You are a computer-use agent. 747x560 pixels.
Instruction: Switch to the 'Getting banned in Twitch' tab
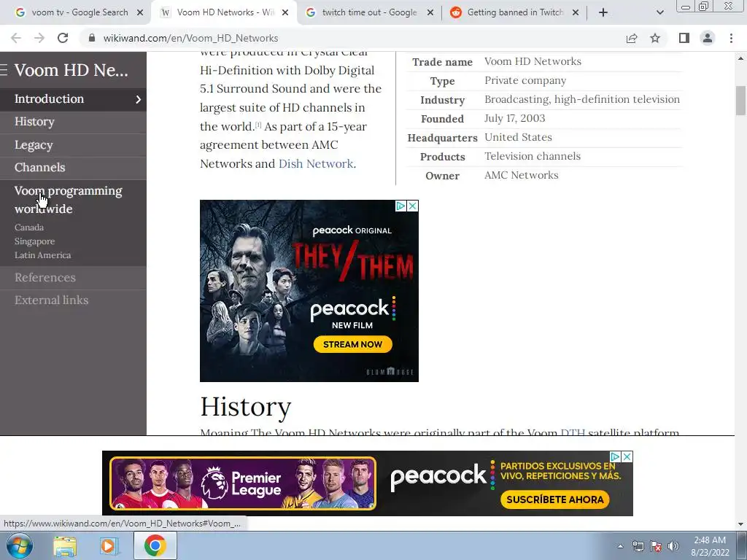click(514, 13)
